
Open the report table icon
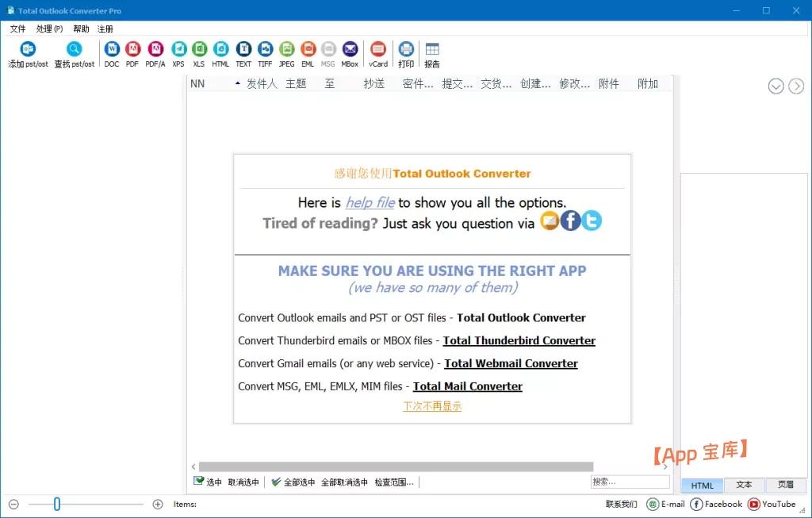[x=432, y=50]
